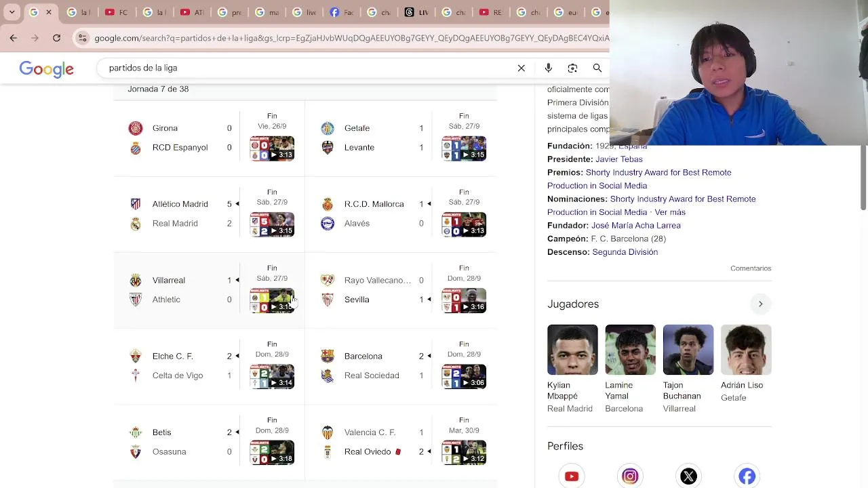
Task: Play Rayo Vallecano vs Sevilla highlights
Action: [464, 300]
